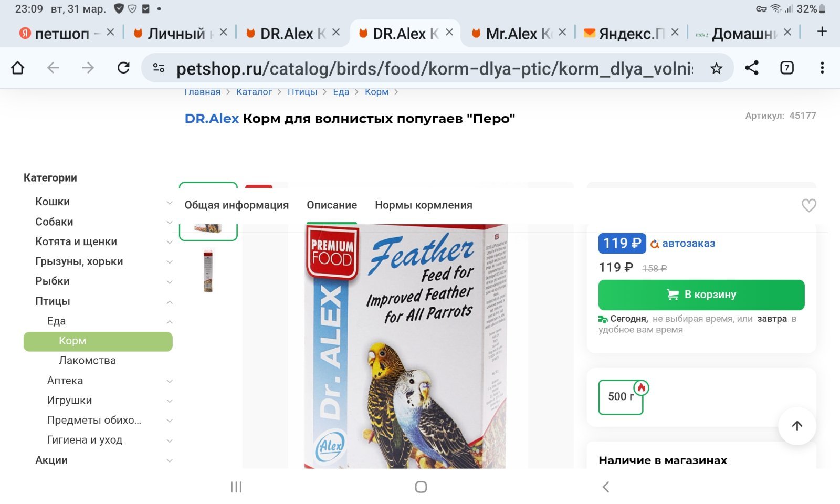Viewport: 840px width, 504px height.
Task: Open the browser three-dot menu
Action: tap(822, 68)
